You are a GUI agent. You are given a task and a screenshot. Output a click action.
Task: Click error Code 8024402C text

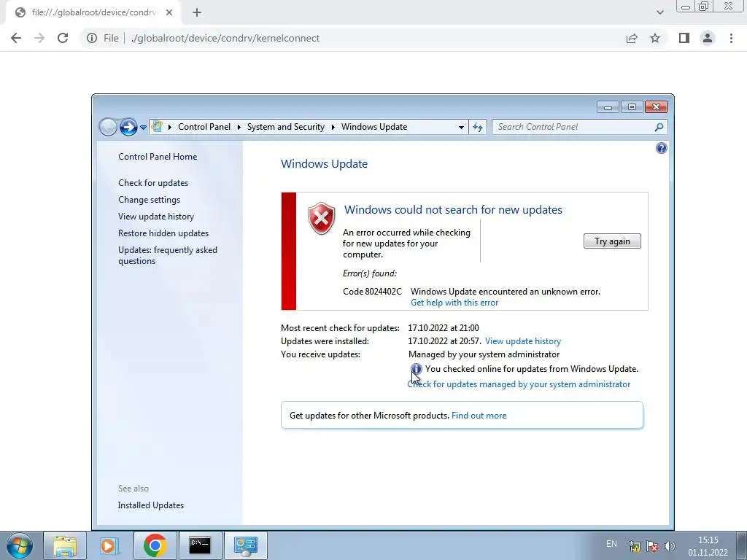pyautogui.click(x=372, y=292)
